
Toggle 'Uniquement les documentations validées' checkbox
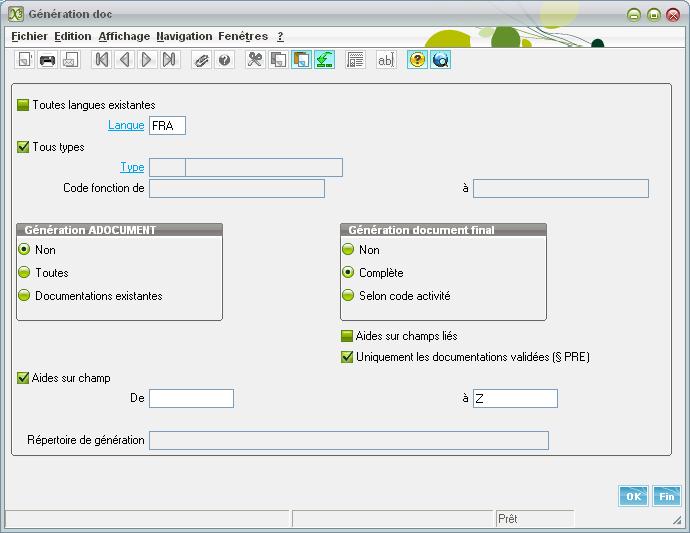[x=348, y=357]
